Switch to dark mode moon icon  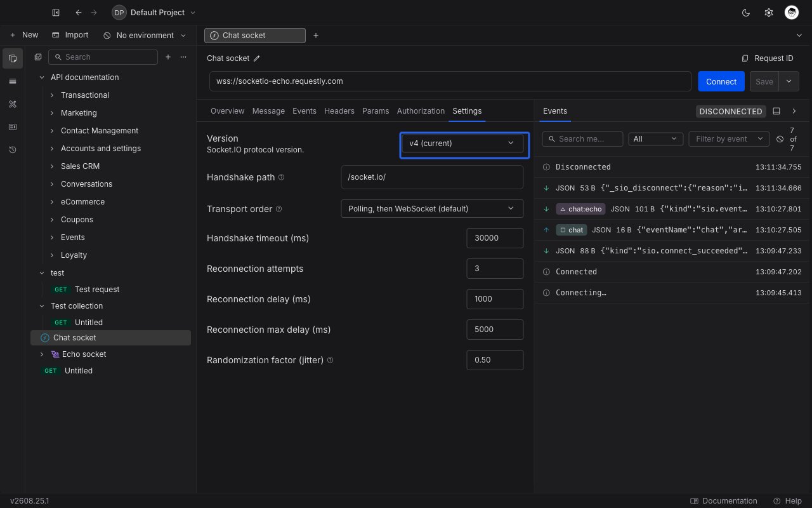746,13
